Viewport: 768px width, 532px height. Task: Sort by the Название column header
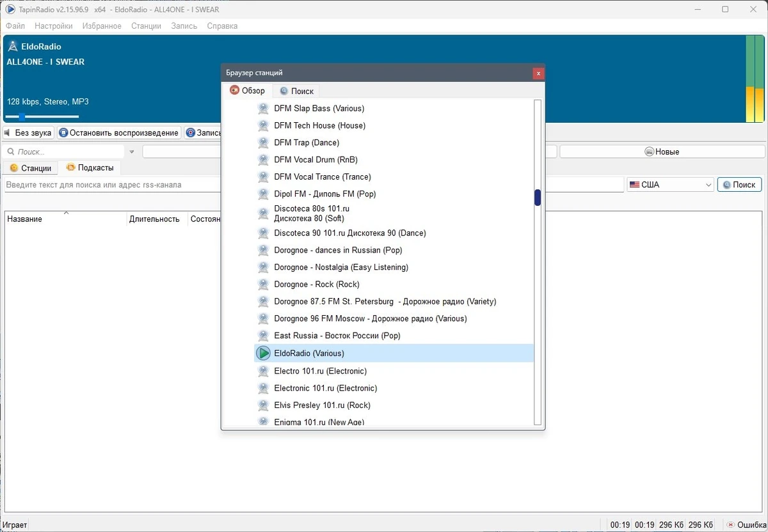65,219
